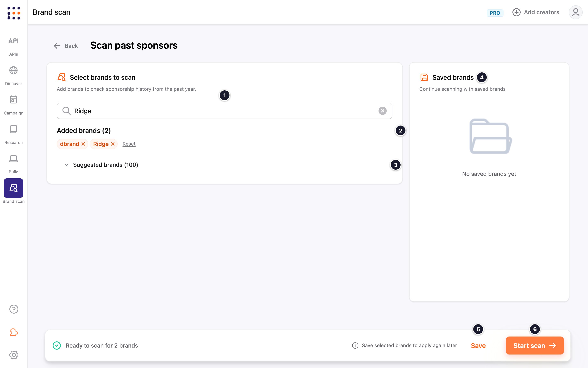Screen dimensions: 588x368
Task: Click the Back arrow link
Action: pyautogui.click(x=66, y=46)
